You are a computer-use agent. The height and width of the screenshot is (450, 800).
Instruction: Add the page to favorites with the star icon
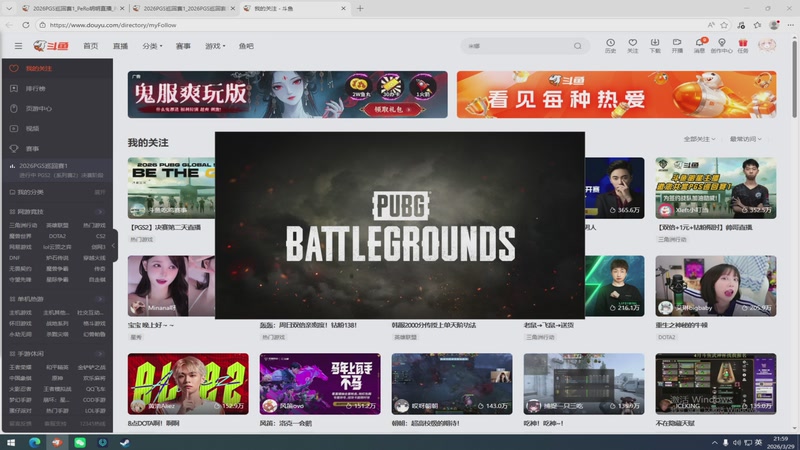pyautogui.click(x=724, y=25)
